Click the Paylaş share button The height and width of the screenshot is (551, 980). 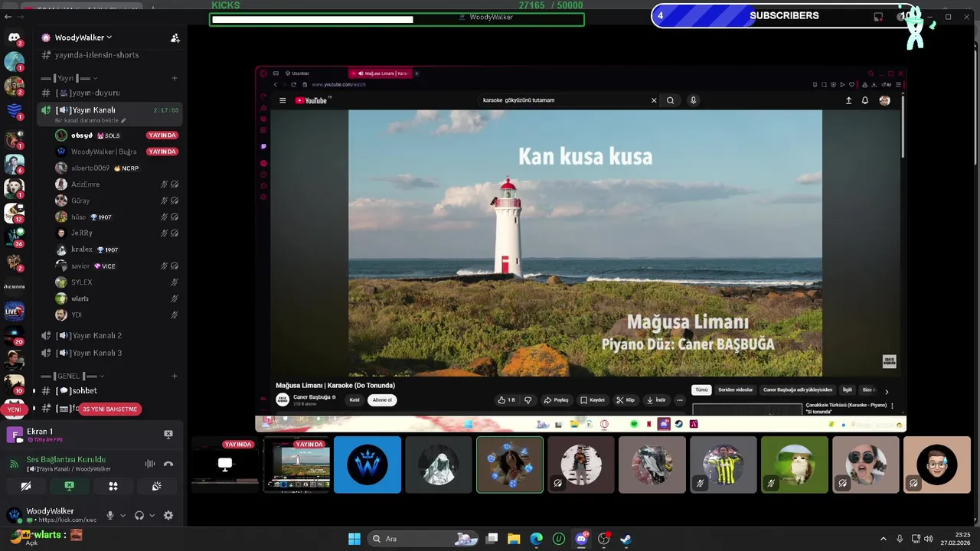pyautogui.click(x=557, y=399)
